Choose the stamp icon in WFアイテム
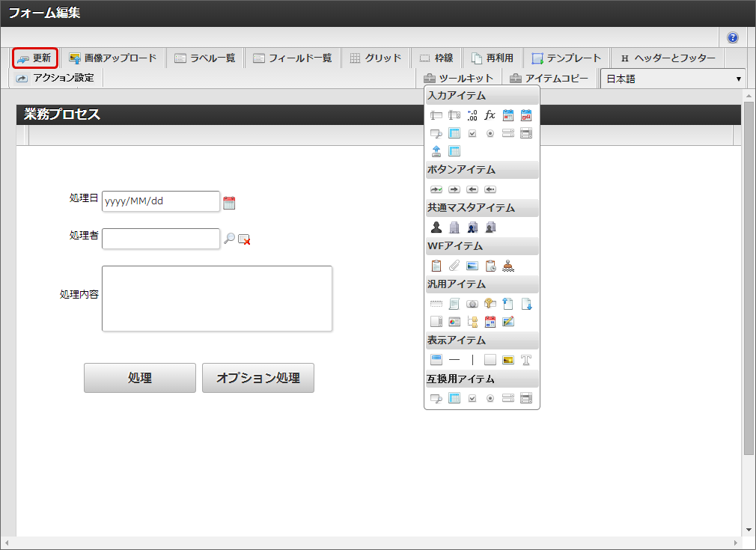756x550 pixels. pyautogui.click(x=509, y=266)
